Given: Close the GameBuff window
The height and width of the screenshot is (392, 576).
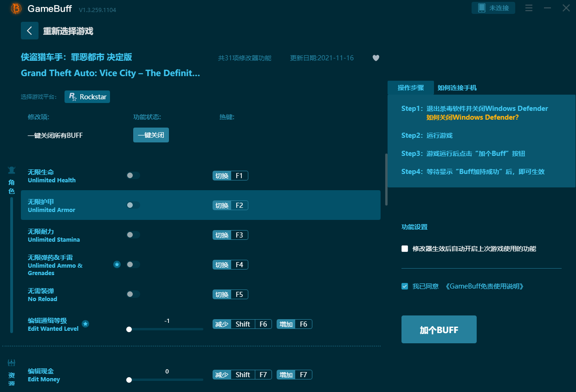Looking at the screenshot, I should (x=566, y=8).
